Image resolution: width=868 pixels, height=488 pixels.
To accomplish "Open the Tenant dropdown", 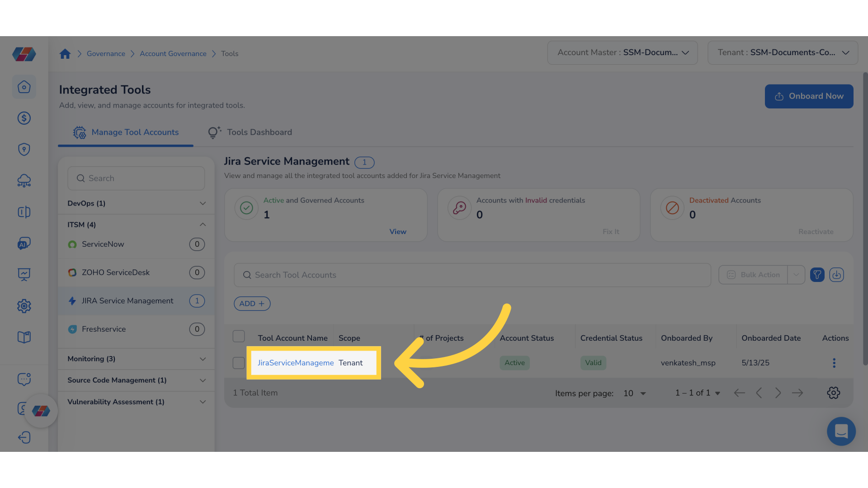I will click(783, 52).
